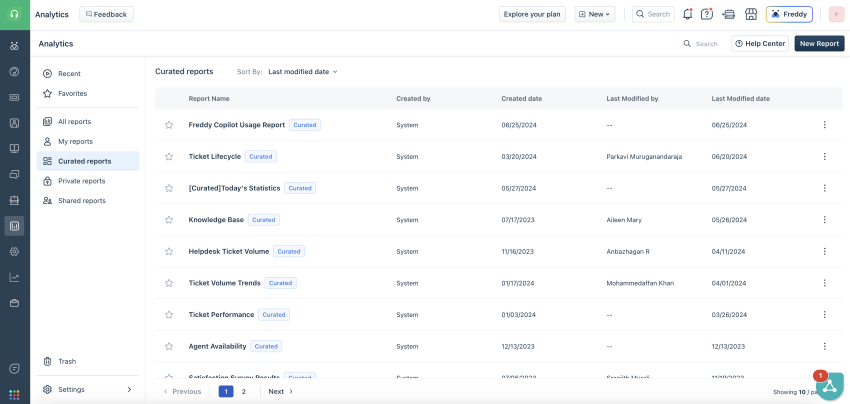Open the ticket printer icon in top bar
The image size is (850, 404).
[x=729, y=15]
